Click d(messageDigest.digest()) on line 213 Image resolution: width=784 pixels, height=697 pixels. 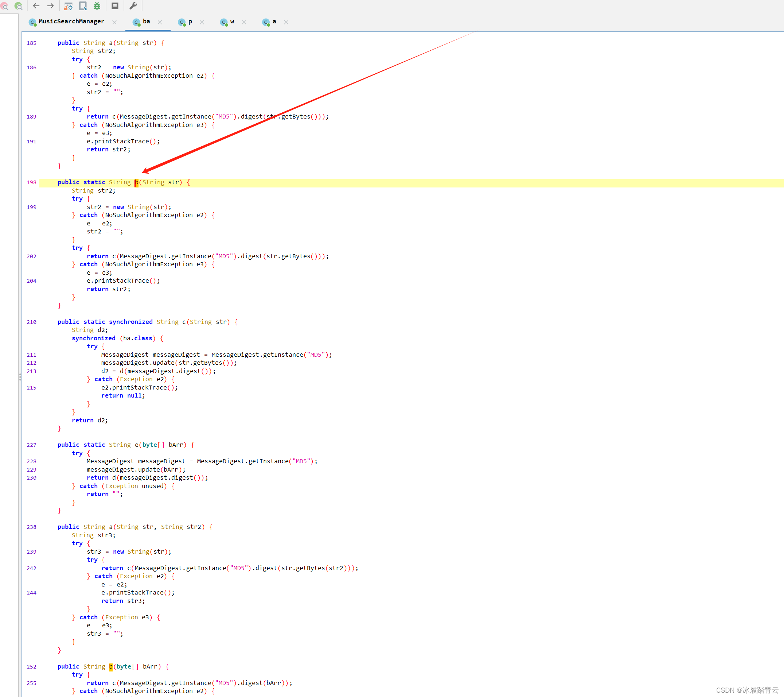[165, 371]
